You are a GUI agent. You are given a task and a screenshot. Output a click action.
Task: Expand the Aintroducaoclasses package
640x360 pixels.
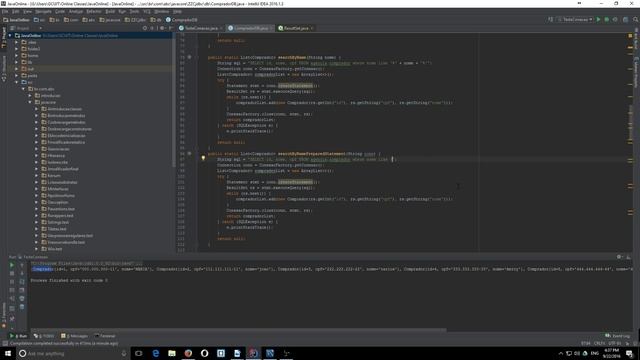36,109
